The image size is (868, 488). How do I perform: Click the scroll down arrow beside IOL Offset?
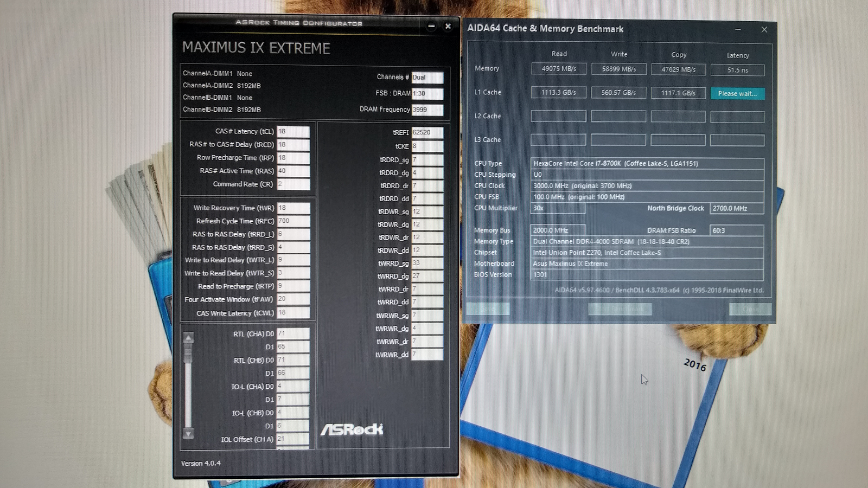[188, 433]
